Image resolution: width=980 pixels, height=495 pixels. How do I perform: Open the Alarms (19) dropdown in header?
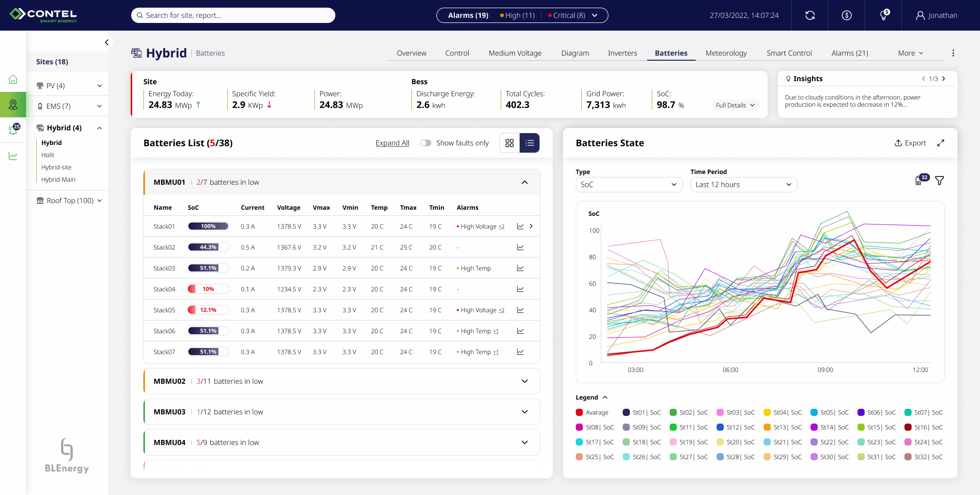pyautogui.click(x=522, y=15)
